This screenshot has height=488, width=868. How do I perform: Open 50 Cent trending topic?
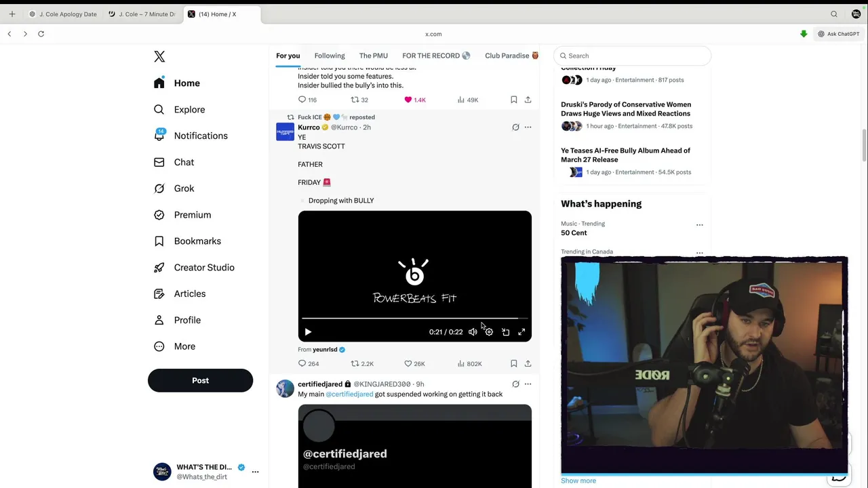click(574, 233)
